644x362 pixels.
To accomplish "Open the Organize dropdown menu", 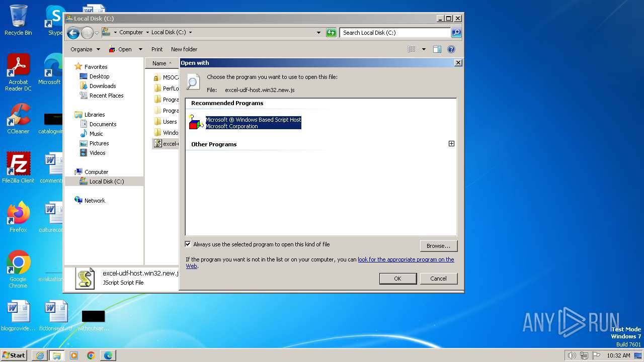I will tap(85, 49).
